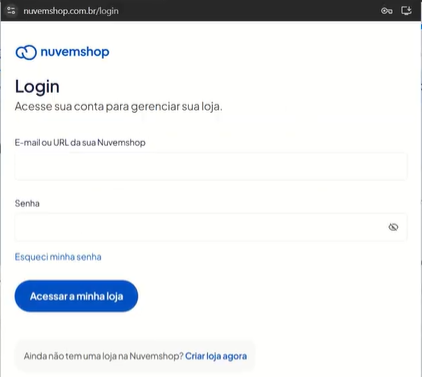
Task: Open site information icon in address bar
Action: [x=11, y=11]
